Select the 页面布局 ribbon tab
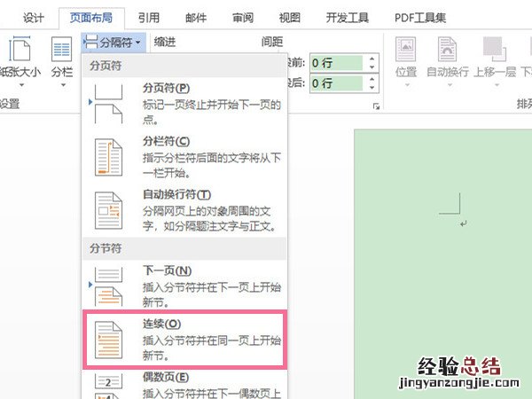Image resolution: width=532 pixels, height=399 pixels. click(x=91, y=18)
